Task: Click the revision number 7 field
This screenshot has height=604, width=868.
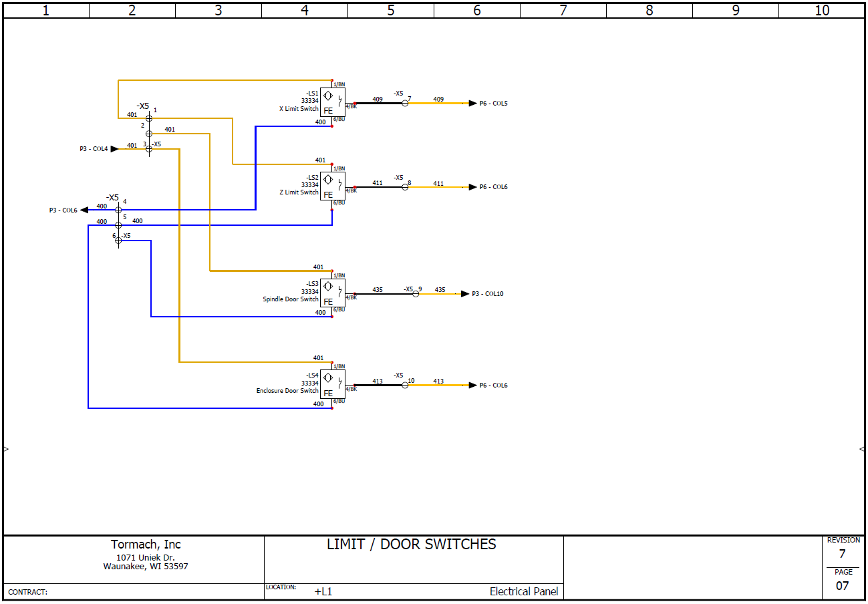Action: coord(842,554)
